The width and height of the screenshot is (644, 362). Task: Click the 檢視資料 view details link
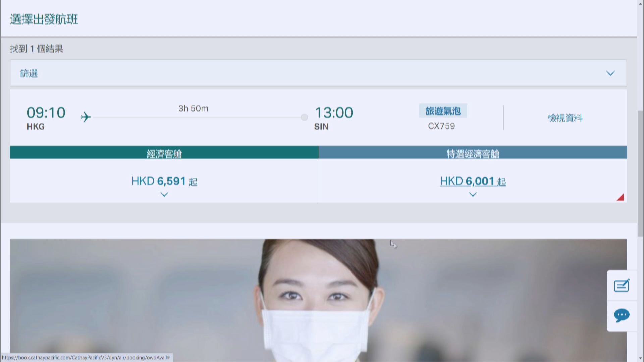coord(565,118)
